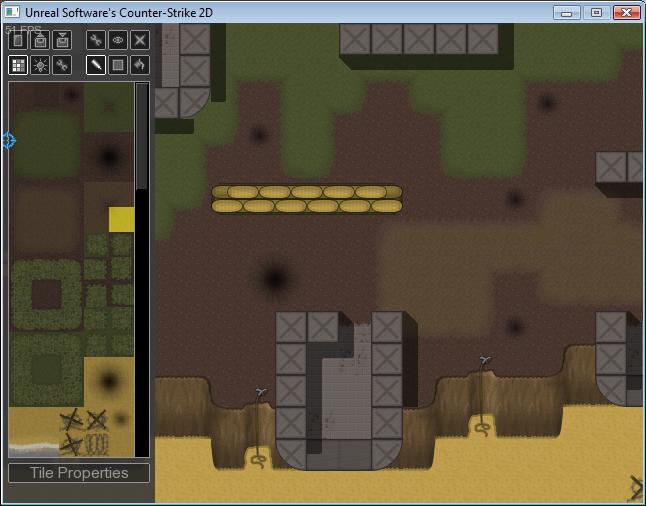Click the blue crosshair marker at left edge
The image size is (646, 506).
tap(9, 141)
